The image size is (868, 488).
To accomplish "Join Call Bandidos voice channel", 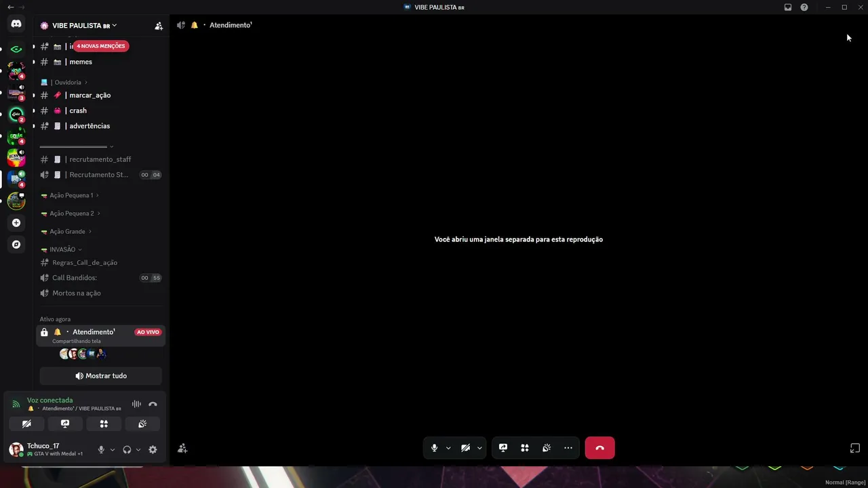I will [x=100, y=278].
